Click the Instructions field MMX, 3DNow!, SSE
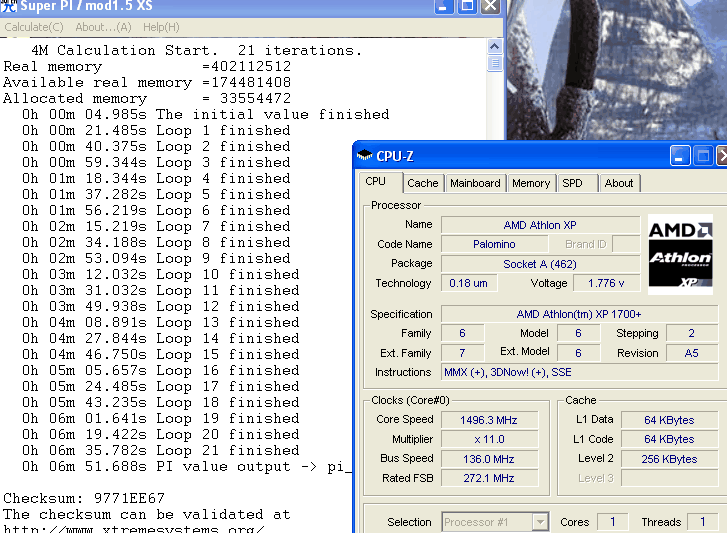This screenshot has height=534, width=727. tap(579, 372)
